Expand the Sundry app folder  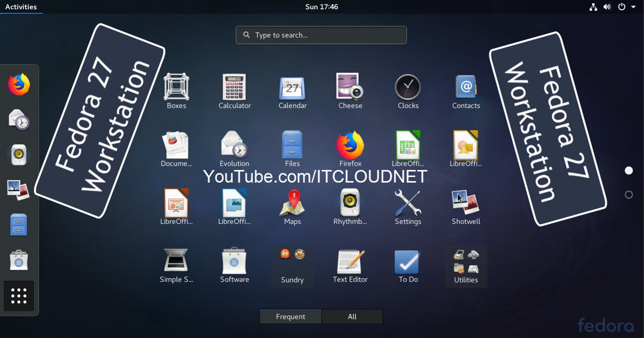click(292, 266)
